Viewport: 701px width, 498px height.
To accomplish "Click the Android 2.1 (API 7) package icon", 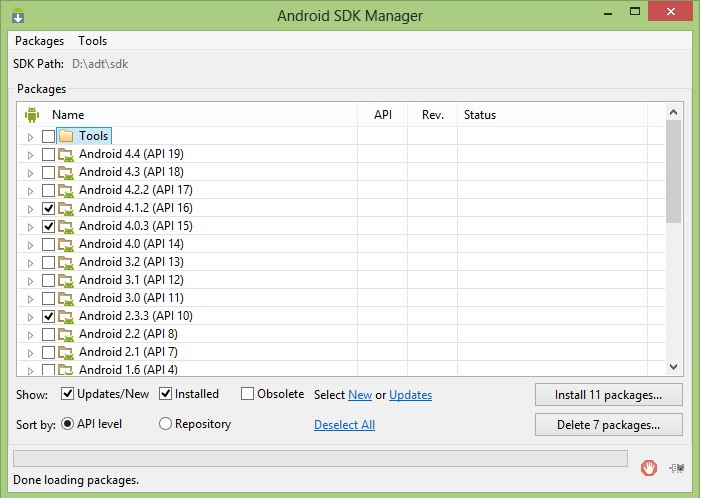I will point(66,352).
